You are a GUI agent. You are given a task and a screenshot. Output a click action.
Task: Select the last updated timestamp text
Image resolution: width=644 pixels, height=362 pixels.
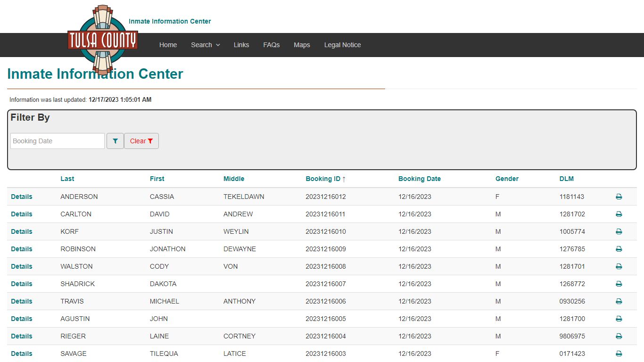tap(120, 100)
